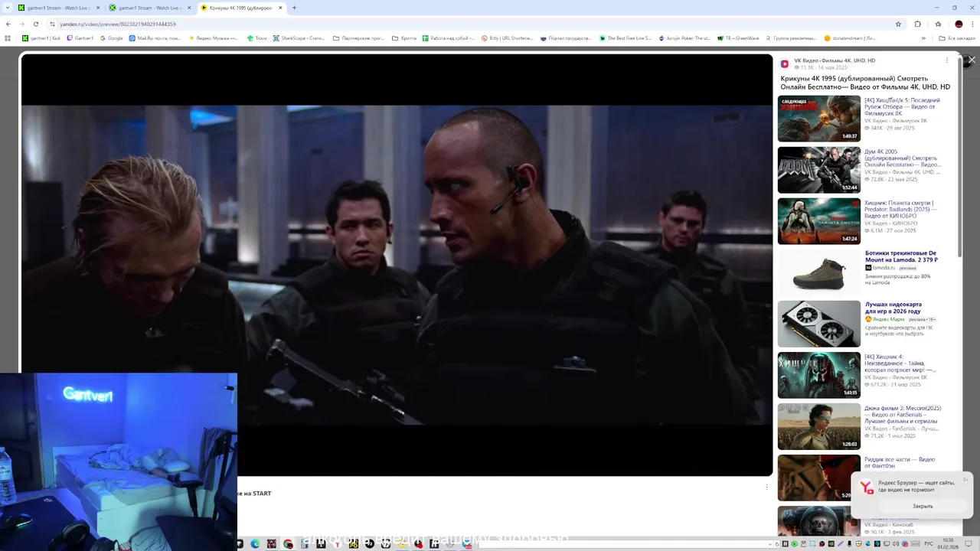980x551 pixels.
Task: Open the Дюна фильм 3: Мессия thumbnail
Action: point(819,427)
